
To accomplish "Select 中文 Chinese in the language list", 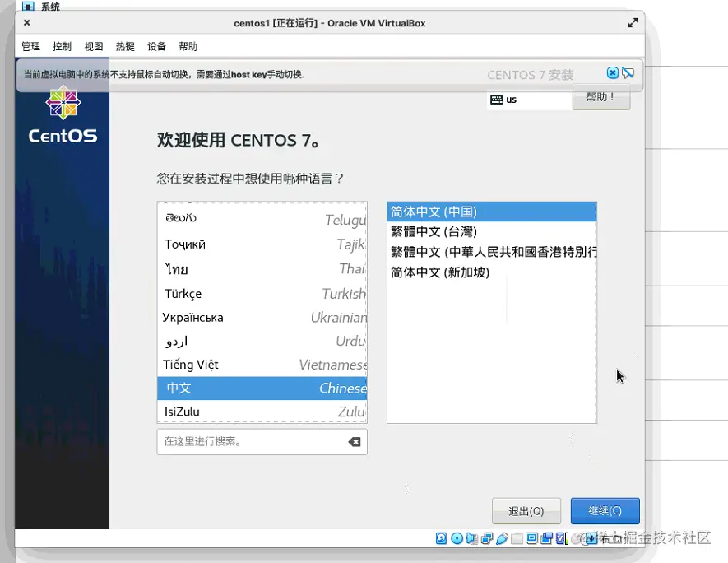I will click(262, 389).
